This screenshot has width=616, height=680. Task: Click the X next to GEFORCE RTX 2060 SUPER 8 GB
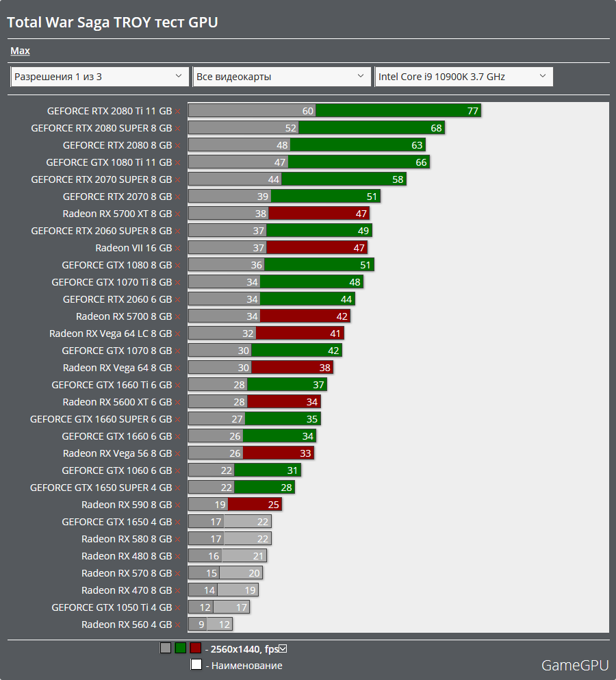[178, 231]
